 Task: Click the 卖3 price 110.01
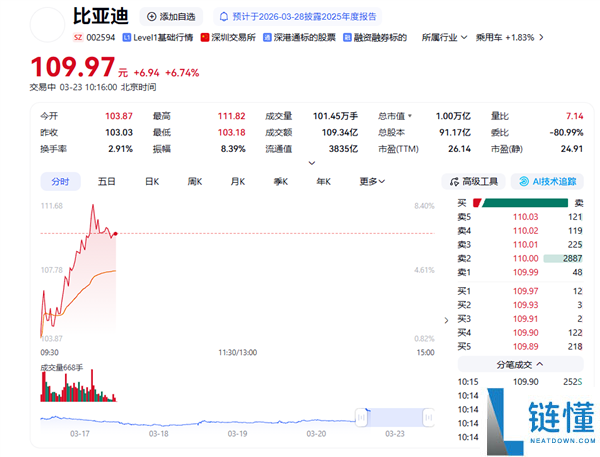pos(525,245)
